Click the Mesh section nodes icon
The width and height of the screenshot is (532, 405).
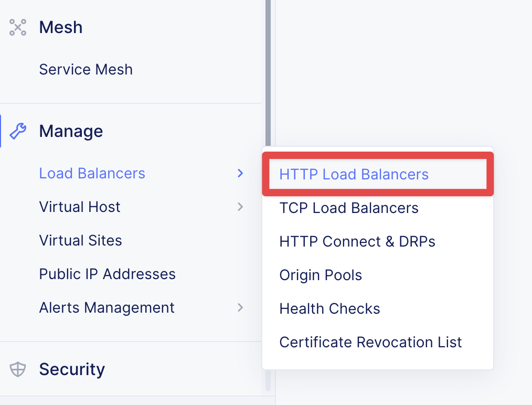(18, 27)
